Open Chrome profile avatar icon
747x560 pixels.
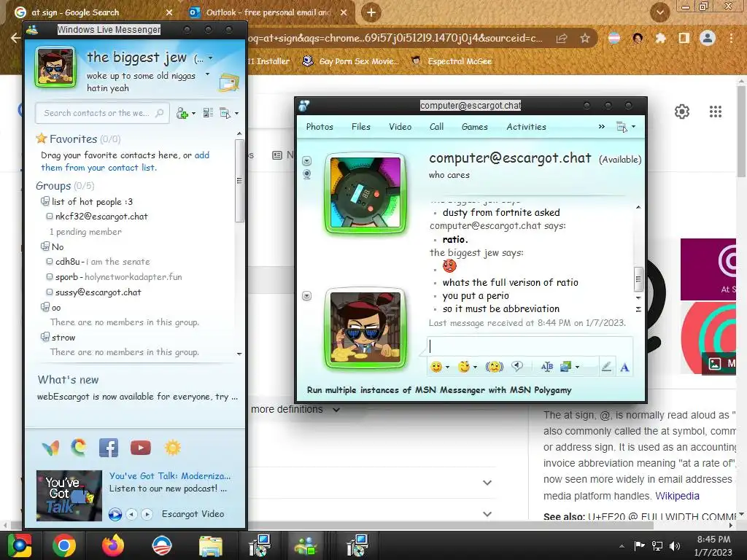click(707, 38)
